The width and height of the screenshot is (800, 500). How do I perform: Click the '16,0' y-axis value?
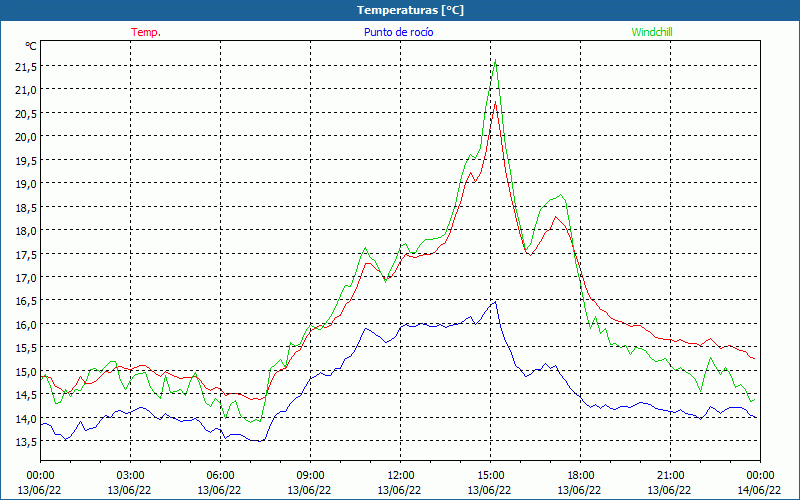26,324
